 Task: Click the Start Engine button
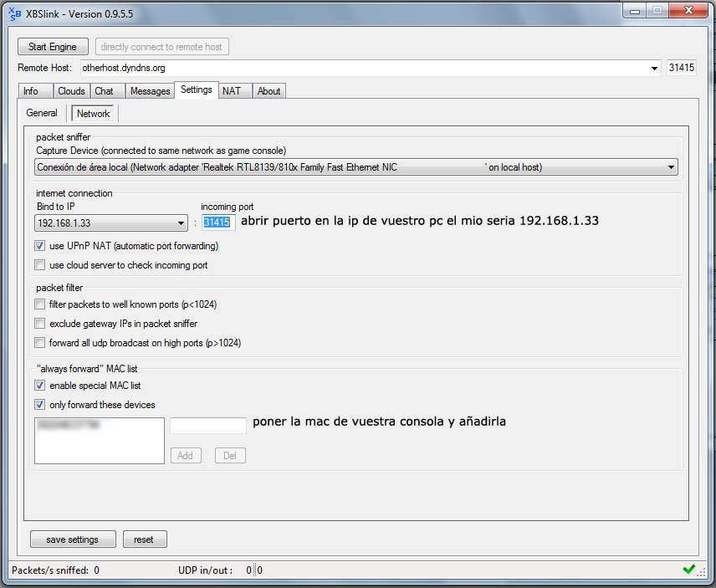pos(53,47)
